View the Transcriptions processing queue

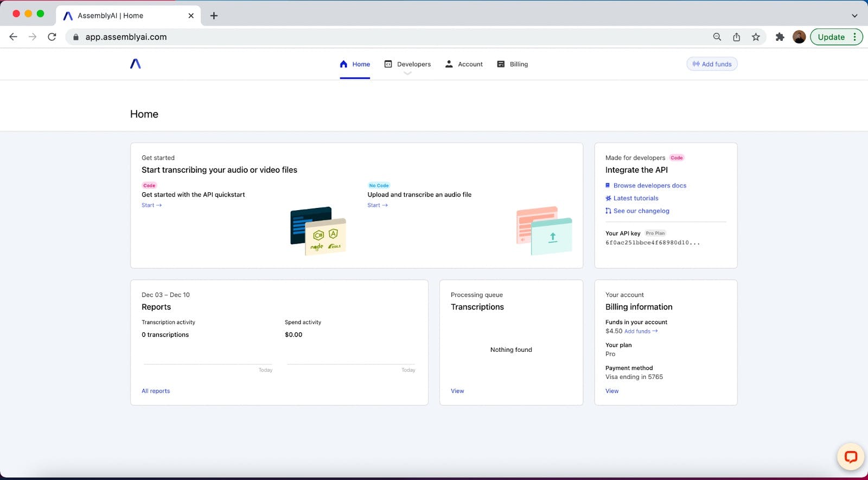457,391
